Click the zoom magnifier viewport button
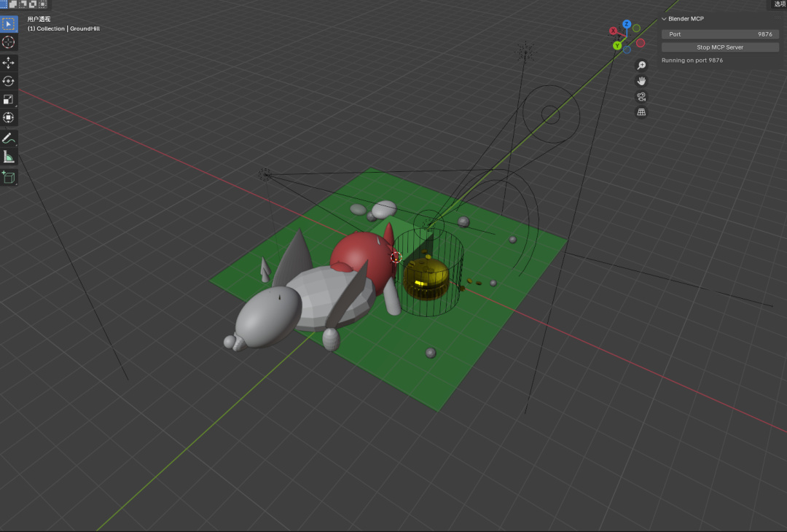 tap(641, 66)
